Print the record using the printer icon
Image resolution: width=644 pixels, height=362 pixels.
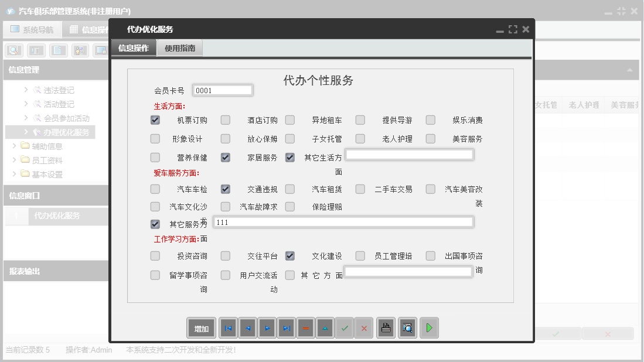[x=386, y=328]
